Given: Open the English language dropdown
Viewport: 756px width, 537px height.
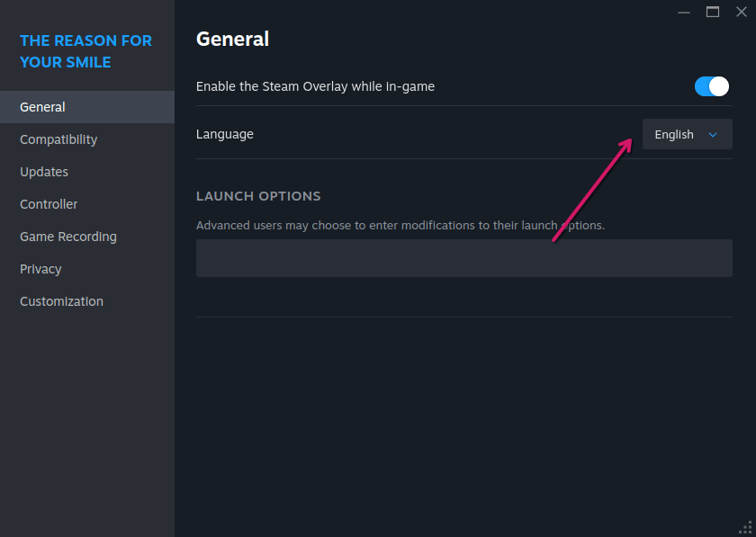Looking at the screenshot, I should (x=686, y=134).
